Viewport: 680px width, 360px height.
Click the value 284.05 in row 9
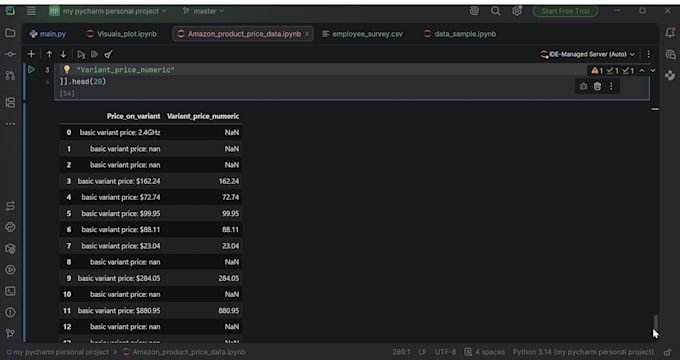point(229,278)
